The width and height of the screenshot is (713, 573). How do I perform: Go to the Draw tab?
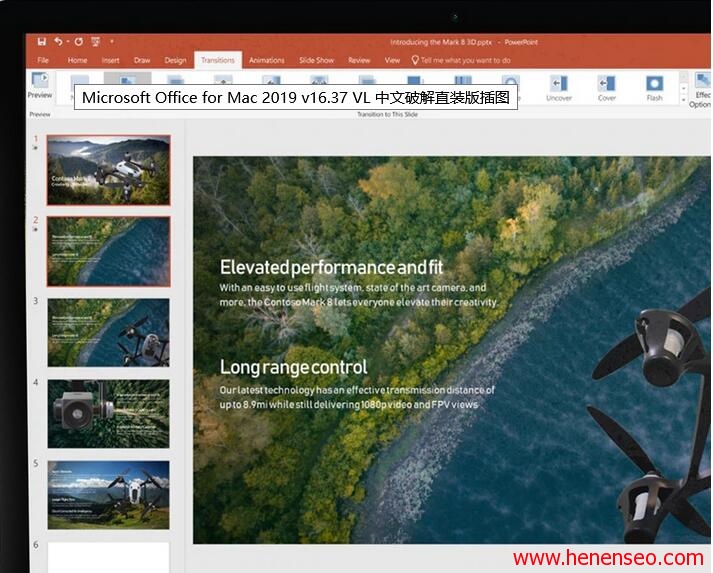tap(142, 60)
